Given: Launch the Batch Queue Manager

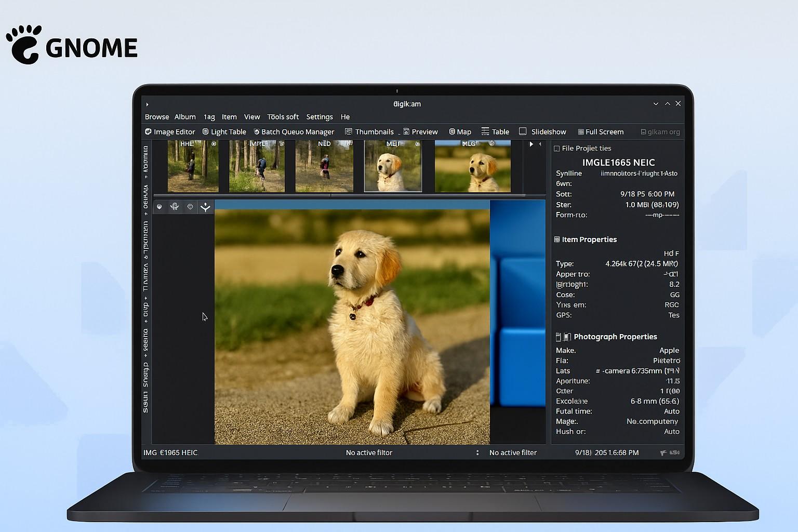Looking at the screenshot, I should coord(294,132).
